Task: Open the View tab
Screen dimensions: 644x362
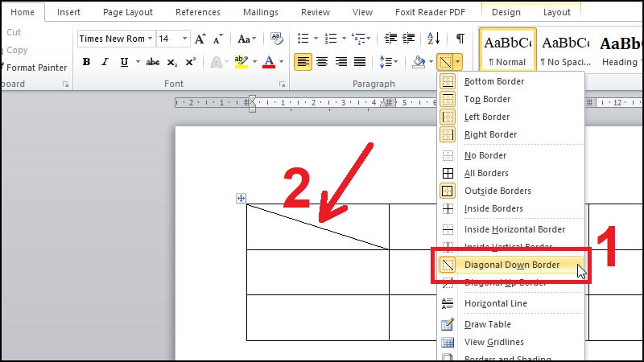Action: [x=362, y=12]
